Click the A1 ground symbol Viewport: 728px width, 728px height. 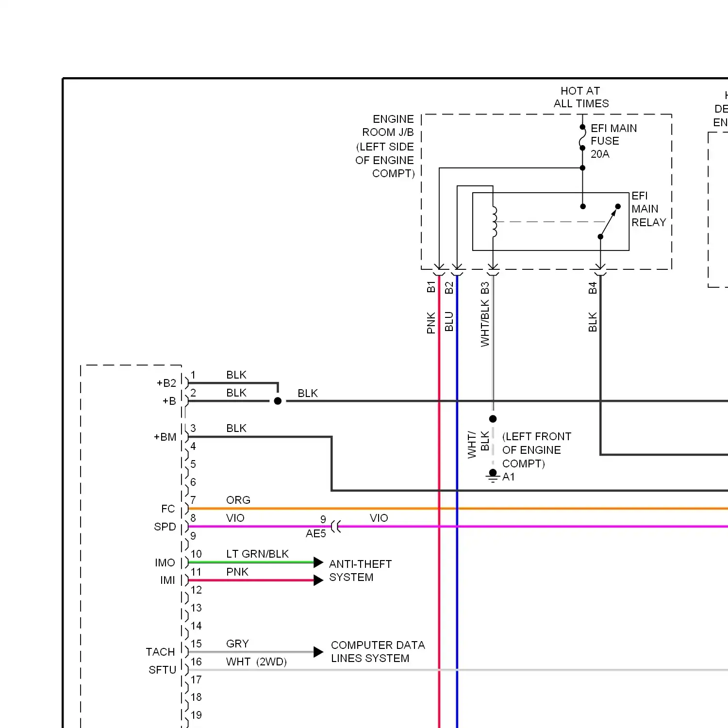click(493, 476)
